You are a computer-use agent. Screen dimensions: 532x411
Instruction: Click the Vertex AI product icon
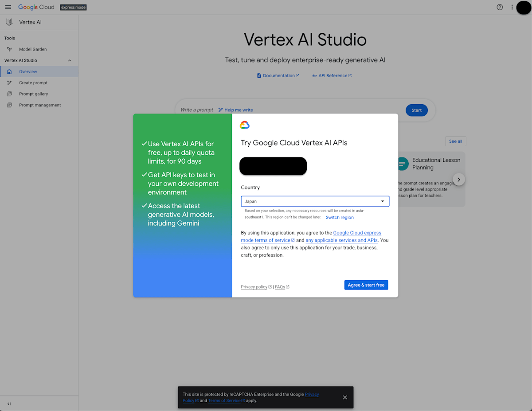pyautogui.click(x=9, y=22)
